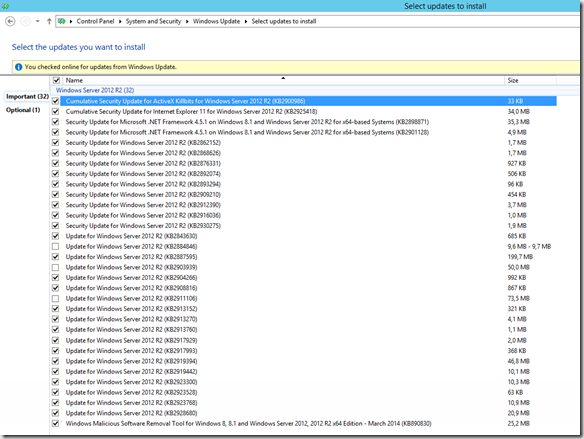The height and width of the screenshot is (439, 584).
Task: Select Security Update row KB2892074
Action: tap(304, 174)
